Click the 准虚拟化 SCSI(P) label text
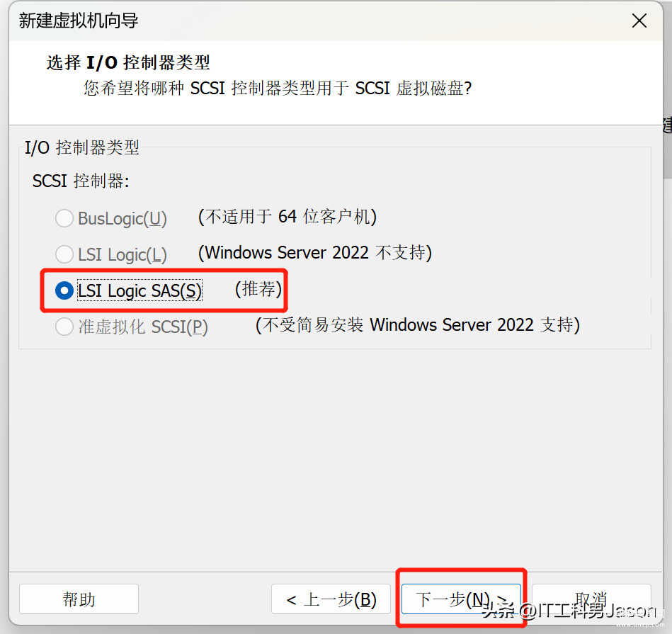The image size is (672, 634). coord(143,327)
